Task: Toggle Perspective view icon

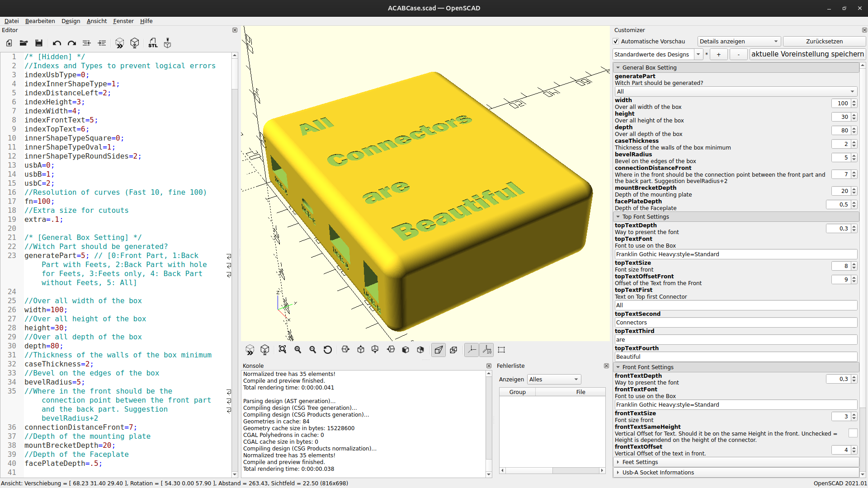Action: (x=439, y=350)
